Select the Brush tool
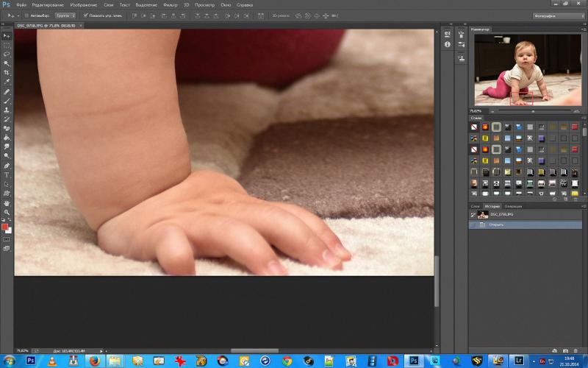The image size is (588, 368). tap(7, 102)
